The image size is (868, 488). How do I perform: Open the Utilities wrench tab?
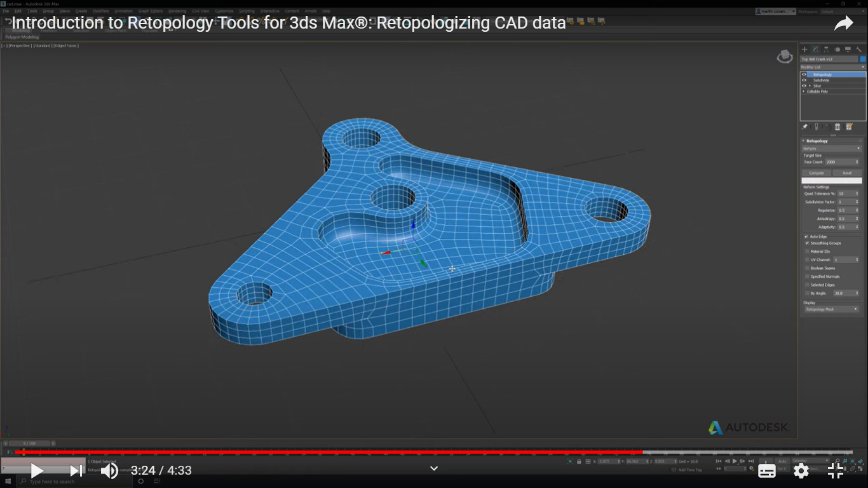858,50
